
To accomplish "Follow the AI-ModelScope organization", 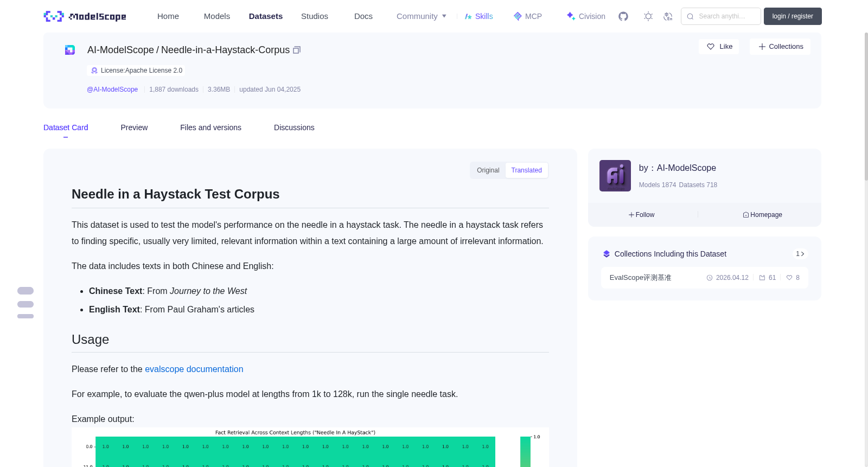I will [x=641, y=215].
